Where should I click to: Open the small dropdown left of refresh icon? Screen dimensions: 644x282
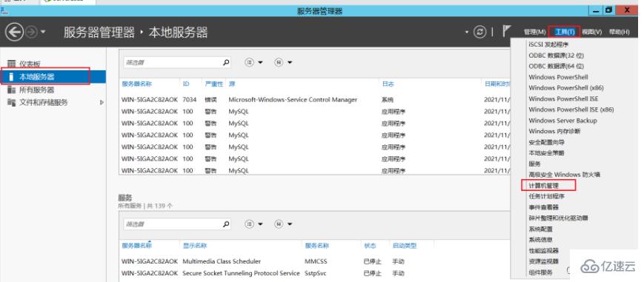[467, 32]
